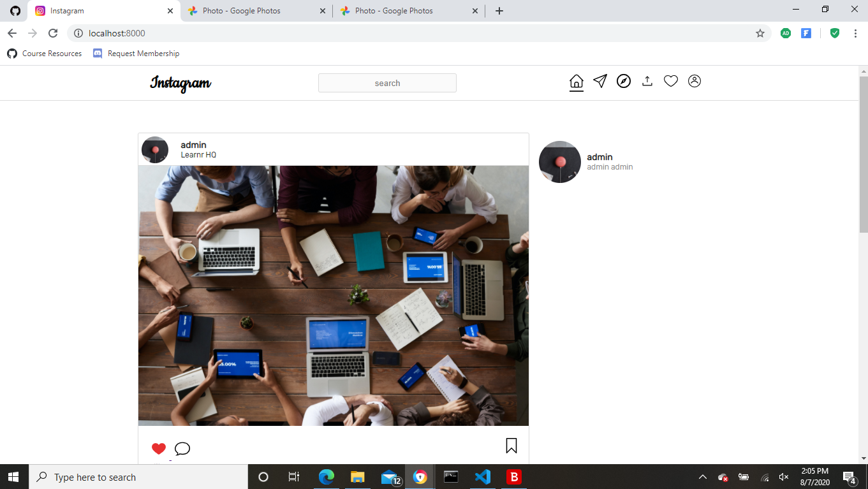Viewport: 868px width, 489px height.
Task: Open a new browser tab
Action: coord(499,11)
